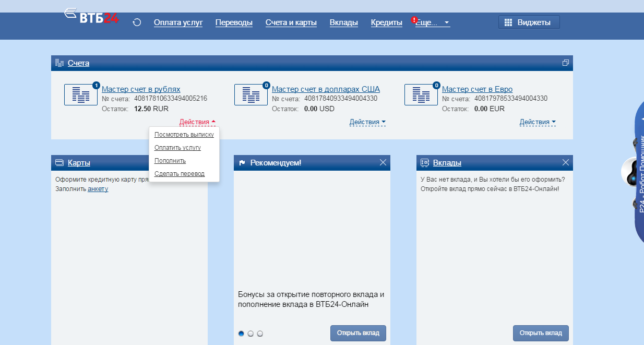644x345 pixels.
Task: Click the restore icon in Счета panel
Action: point(565,63)
